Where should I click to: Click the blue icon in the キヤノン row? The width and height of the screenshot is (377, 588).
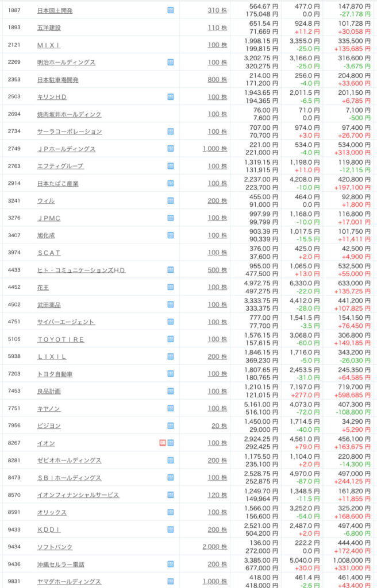click(x=171, y=408)
